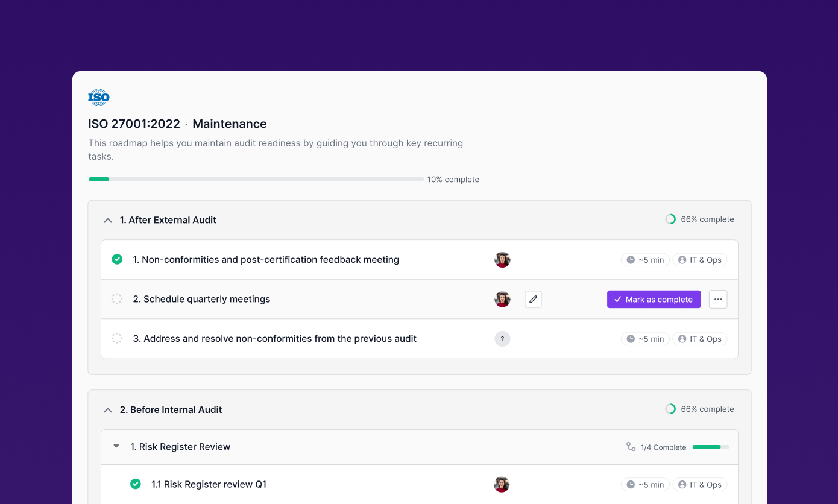Toggle completed check on Non-conformities feedback meeting task
Screen dimensions: 838x504
point(117,259)
